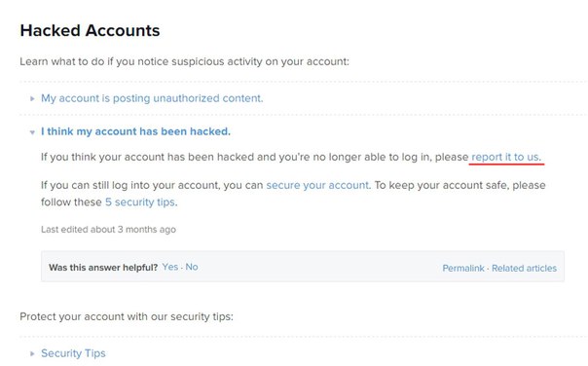Click 'Protect your account with our security tips' text
The height and width of the screenshot is (366, 588).
point(127,316)
